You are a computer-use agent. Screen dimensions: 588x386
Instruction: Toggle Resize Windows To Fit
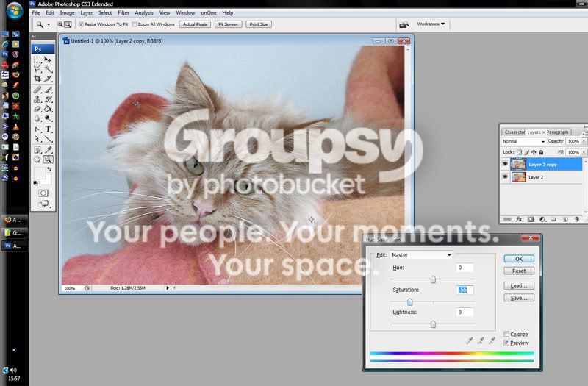(x=81, y=24)
